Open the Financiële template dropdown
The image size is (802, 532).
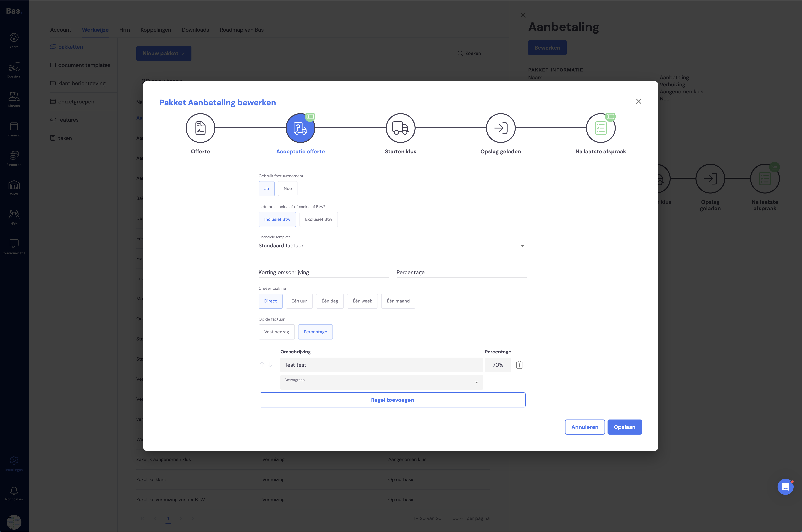(392, 246)
